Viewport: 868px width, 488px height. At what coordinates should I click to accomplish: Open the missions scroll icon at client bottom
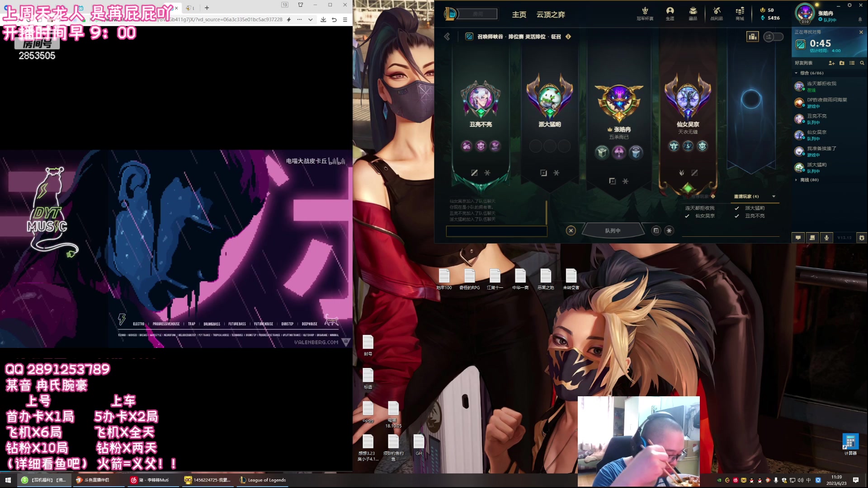812,238
